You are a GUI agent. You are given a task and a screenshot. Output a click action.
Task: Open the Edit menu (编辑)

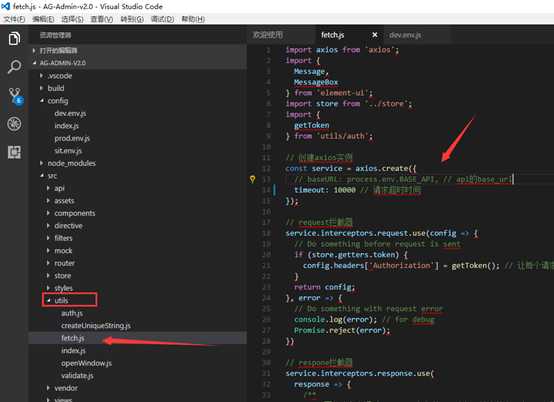coord(43,19)
